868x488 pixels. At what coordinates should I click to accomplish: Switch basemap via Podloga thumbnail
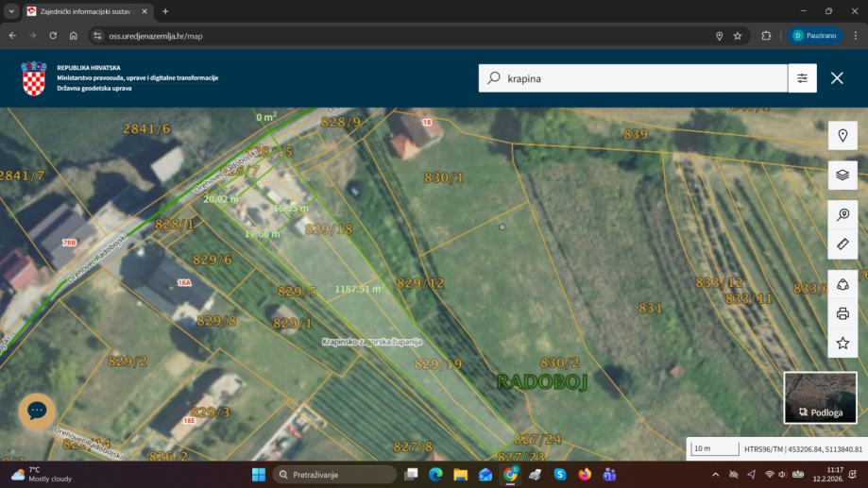[820, 397]
